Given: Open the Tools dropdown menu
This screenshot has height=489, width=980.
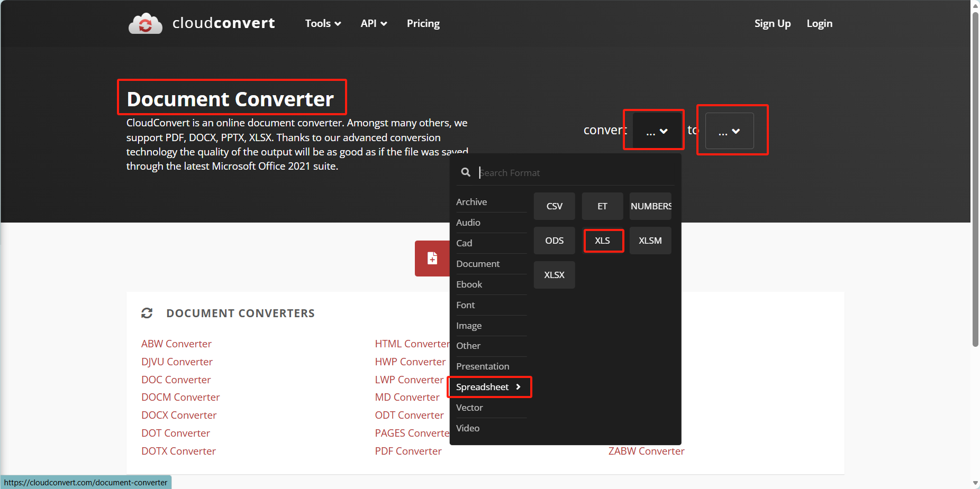Looking at the screenshot, I should [x=323, y=23].
